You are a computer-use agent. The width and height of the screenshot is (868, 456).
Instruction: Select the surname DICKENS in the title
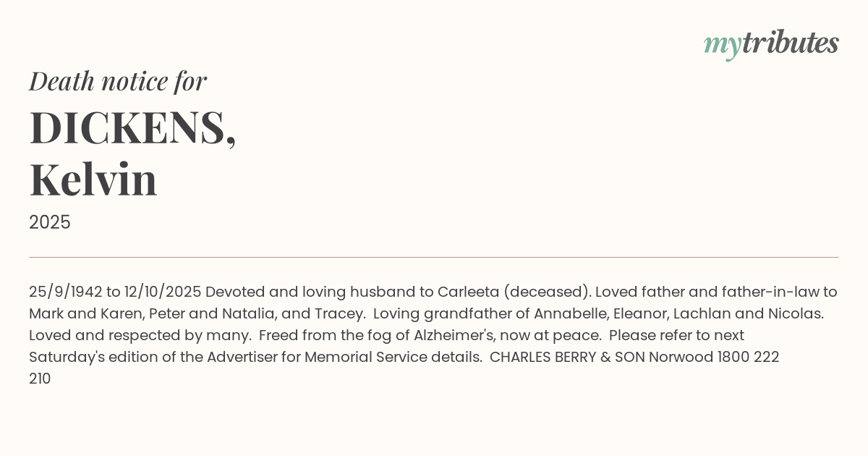click(128, 128)
